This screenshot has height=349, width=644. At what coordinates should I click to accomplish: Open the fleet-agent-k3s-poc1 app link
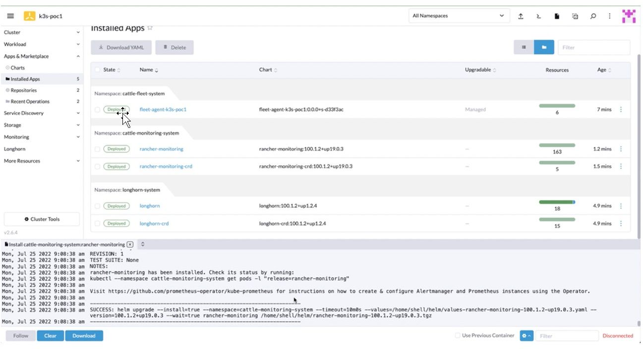tap(163, 110)
